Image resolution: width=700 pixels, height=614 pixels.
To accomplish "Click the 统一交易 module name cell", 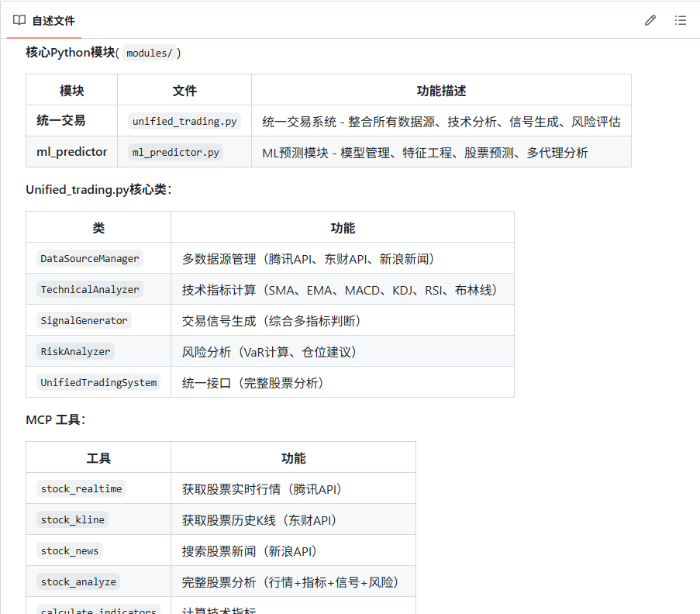I will tap(61, 121).
